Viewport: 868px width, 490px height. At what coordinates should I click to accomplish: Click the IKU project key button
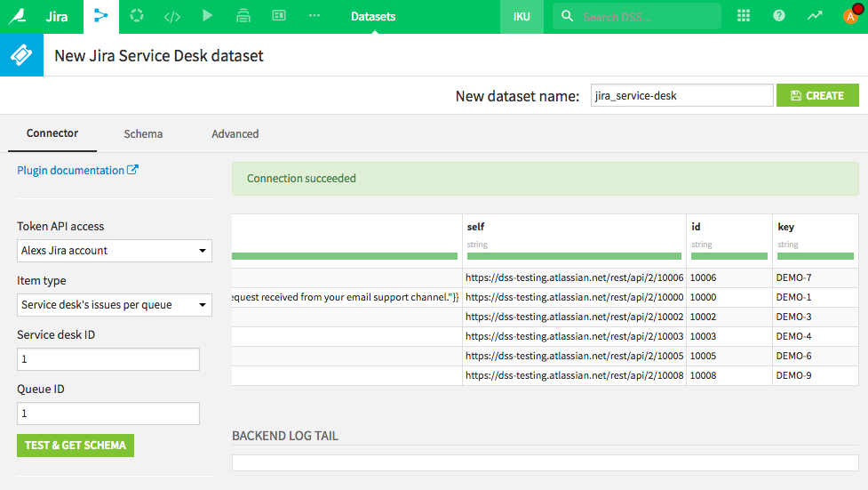[x=522, y=17]
